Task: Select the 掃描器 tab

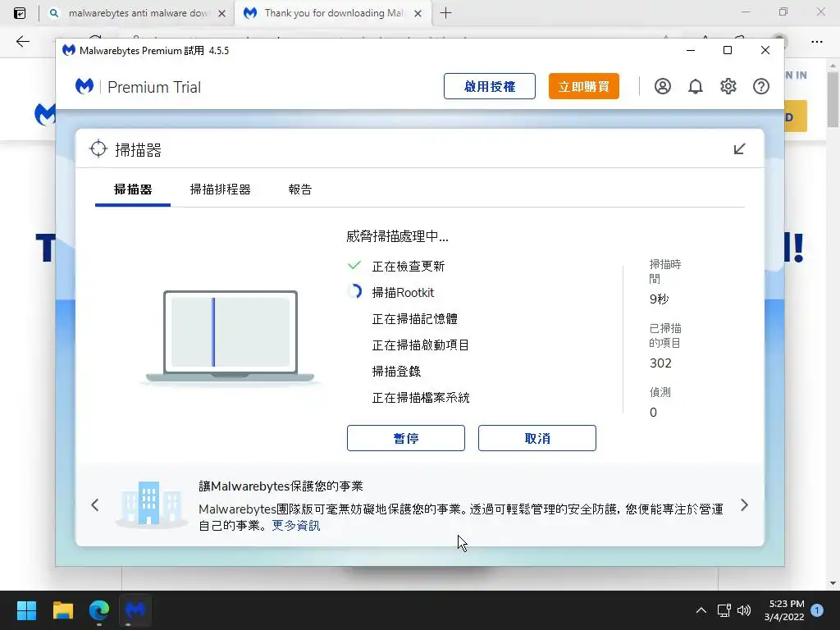Action: [x=133, y=189]
